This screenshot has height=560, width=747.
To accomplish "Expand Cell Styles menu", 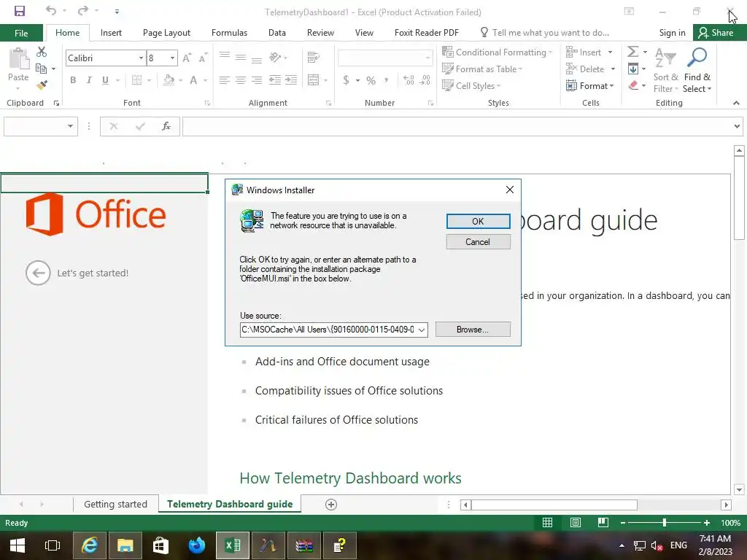I will point(471,86).
